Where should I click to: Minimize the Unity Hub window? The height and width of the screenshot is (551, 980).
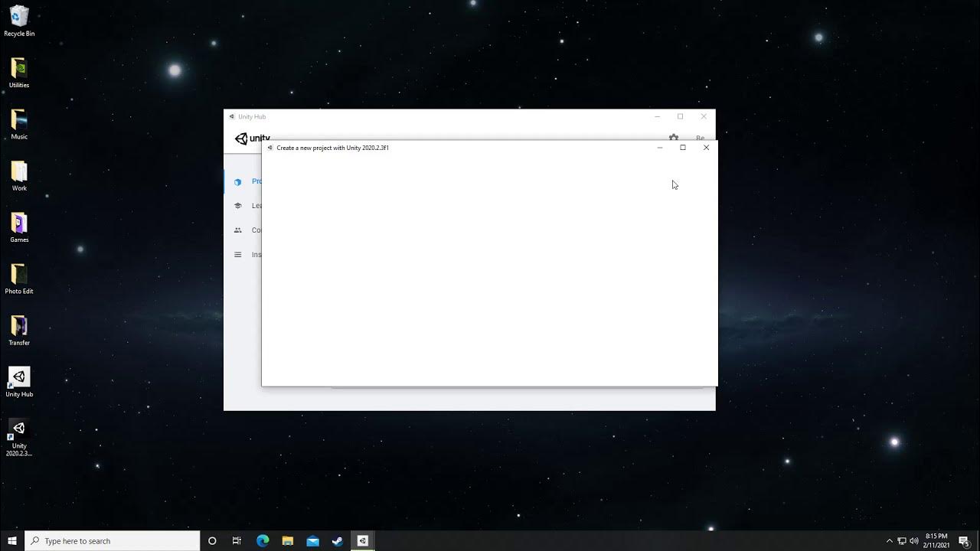[657, 116]
